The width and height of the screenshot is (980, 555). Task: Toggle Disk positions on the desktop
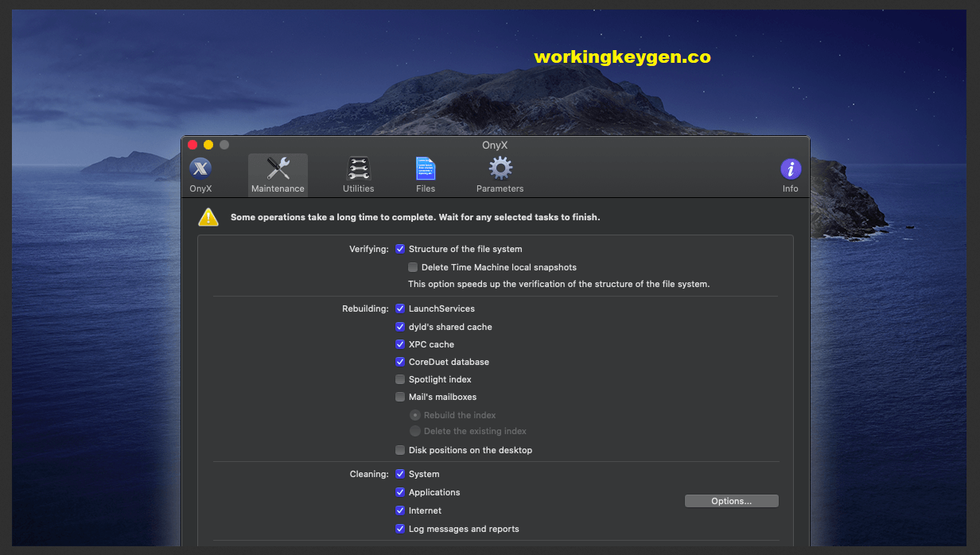click(x=400, y=450)
